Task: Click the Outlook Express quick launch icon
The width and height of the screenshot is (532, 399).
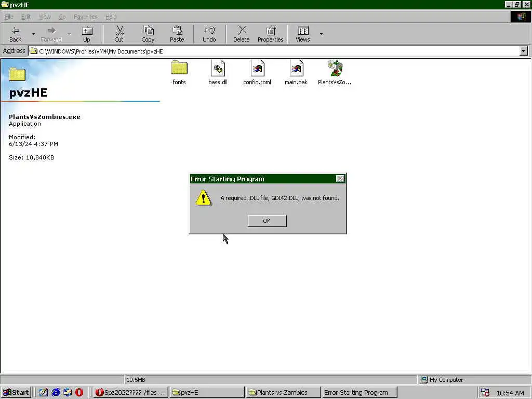Action: [68, 393]
